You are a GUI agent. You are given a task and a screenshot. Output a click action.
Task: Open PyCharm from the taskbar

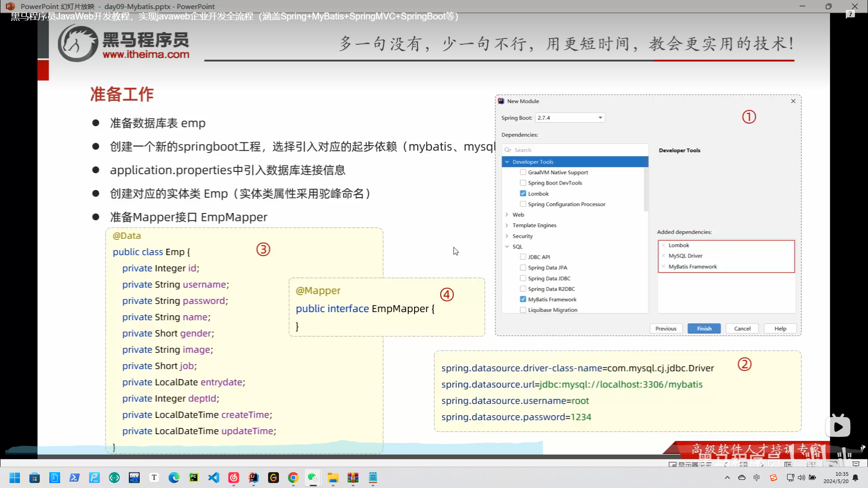click(x=194, y=478)
